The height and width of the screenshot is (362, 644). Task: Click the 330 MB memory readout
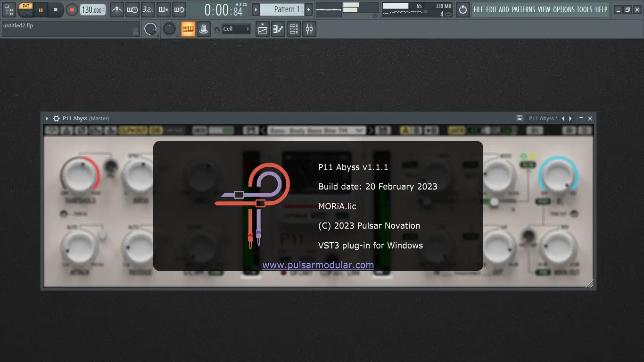click(x=443, y=6)
